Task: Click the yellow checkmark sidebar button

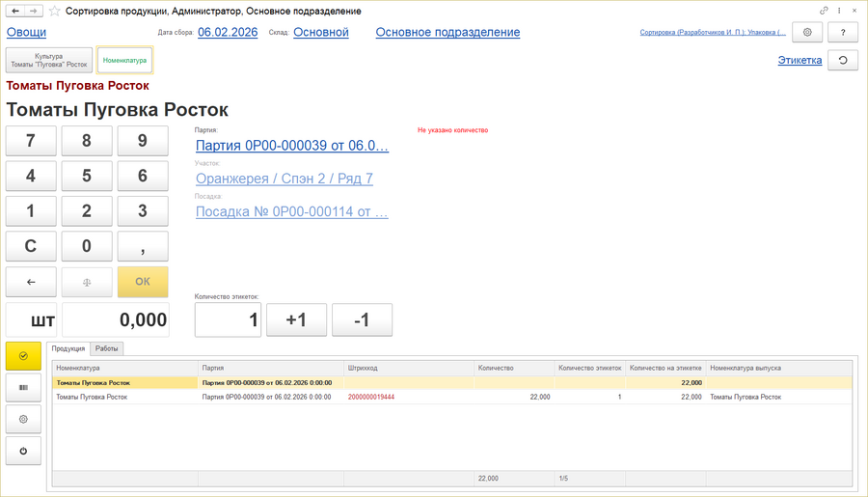Action: (x=23, y=356)
